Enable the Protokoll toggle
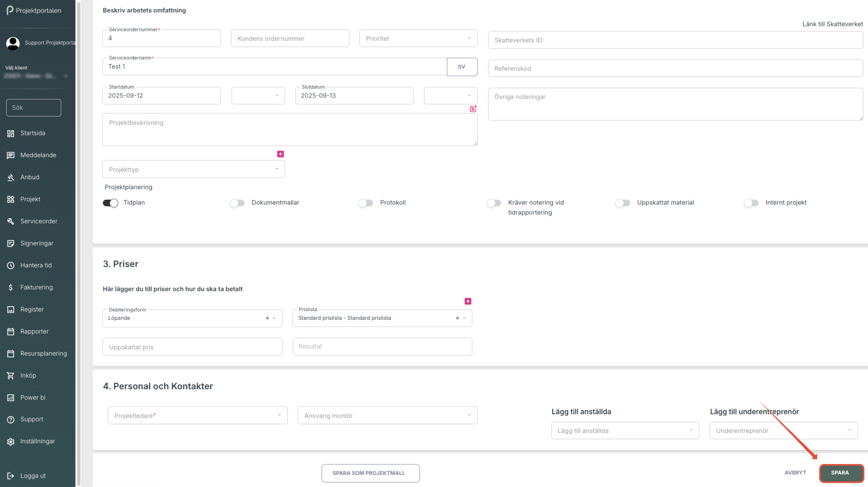This screenshot has height=487, width=868. click(x=366, y=203)
